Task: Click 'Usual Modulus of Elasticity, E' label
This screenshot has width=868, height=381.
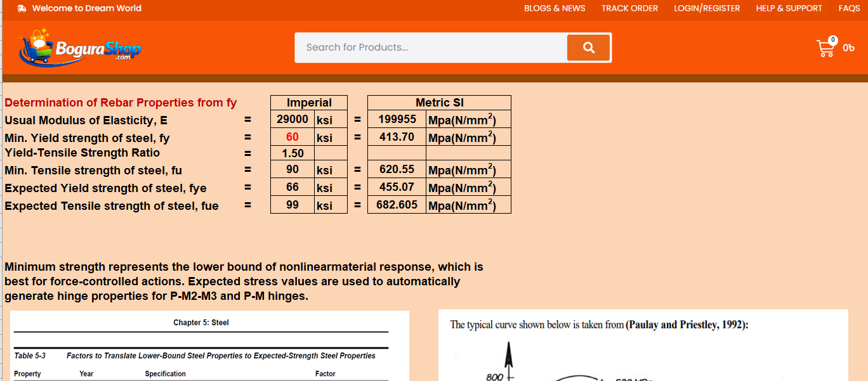Action: click(x=86, y=120)
